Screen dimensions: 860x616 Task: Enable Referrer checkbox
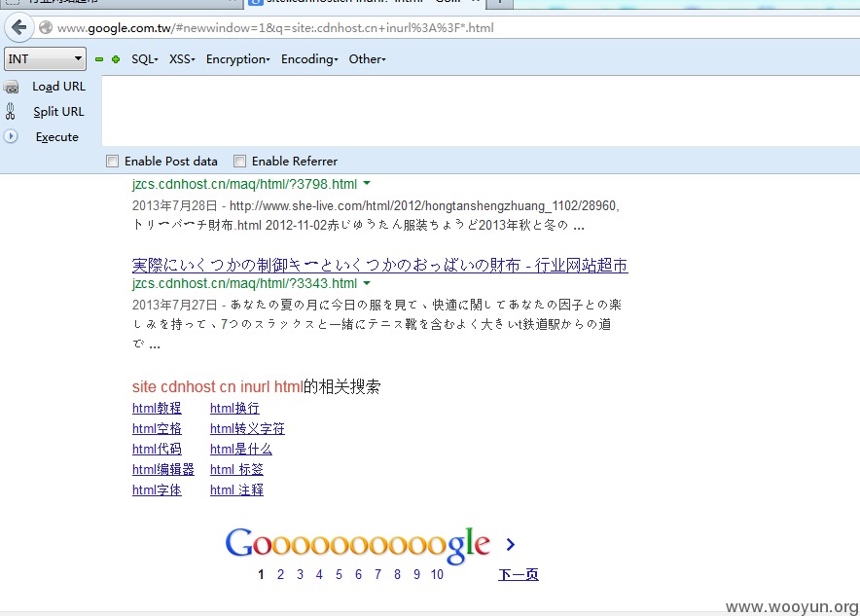click(x=239, y=161)
